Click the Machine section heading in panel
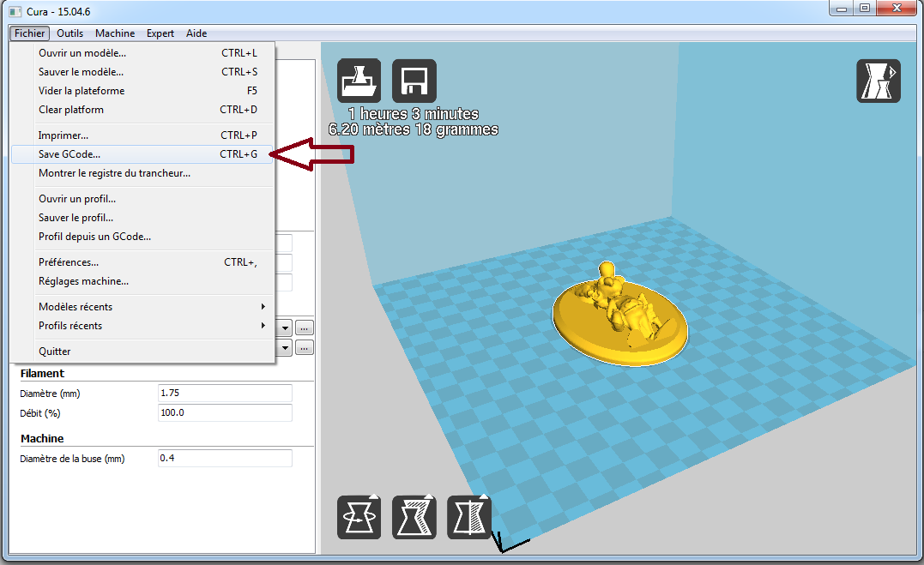The width and height of the screenshot is (924, 565). pyautogui.click(x=42, y=439)
